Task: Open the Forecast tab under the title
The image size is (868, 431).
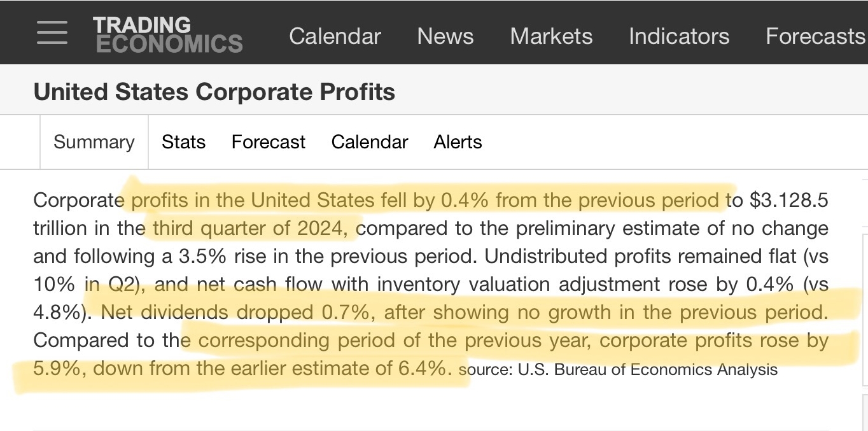Action: 268,142
